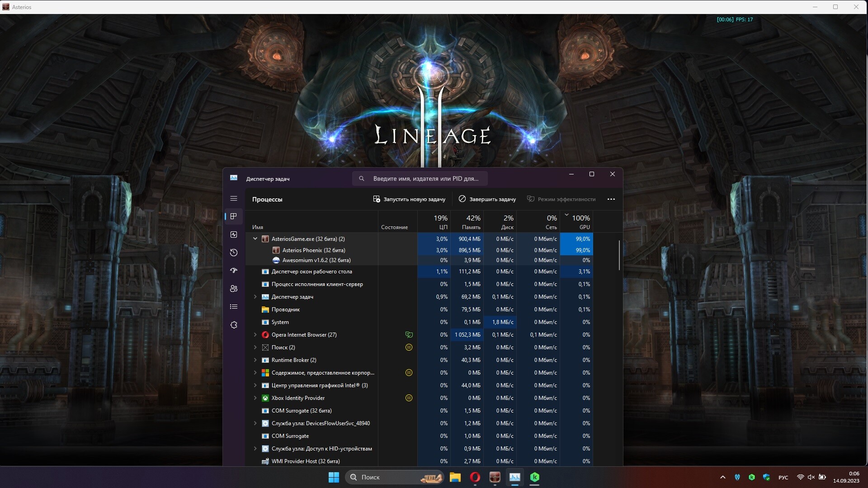The image size is (868, 488).
Task: Expand Opera Internet Browser processes
Action: pos(255,334)
